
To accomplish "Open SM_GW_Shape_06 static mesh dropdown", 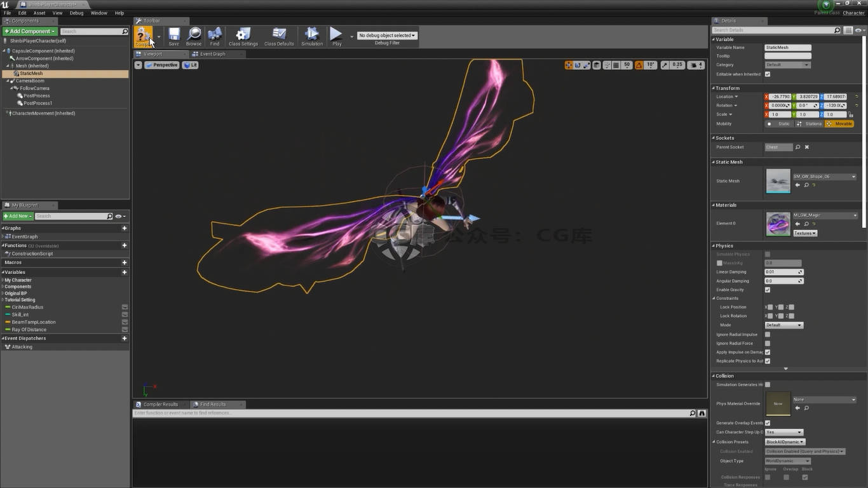I will click(x=824, y=177).
